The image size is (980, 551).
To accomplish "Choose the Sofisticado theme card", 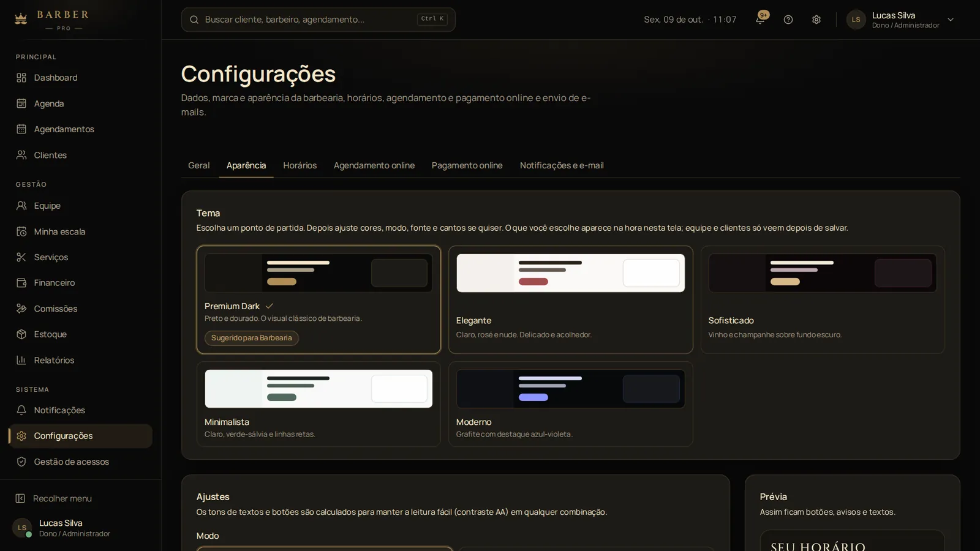I will [823, 299].
